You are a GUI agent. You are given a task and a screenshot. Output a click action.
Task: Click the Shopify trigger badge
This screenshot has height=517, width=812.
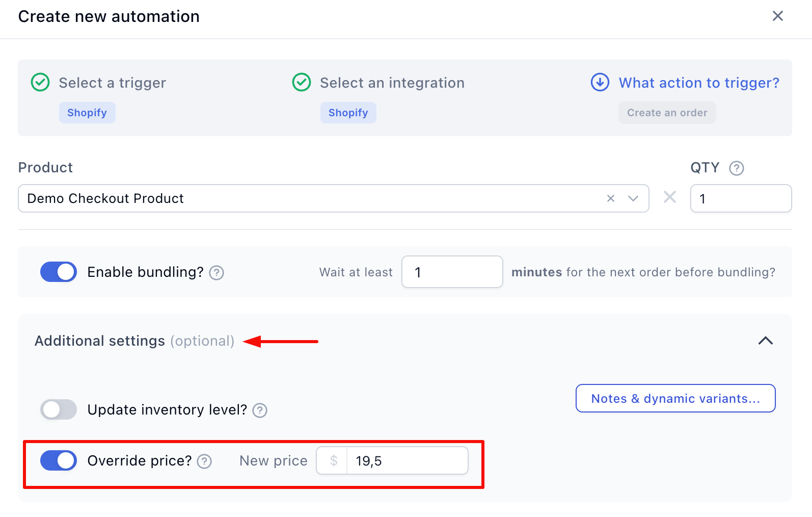click(87, 113)
